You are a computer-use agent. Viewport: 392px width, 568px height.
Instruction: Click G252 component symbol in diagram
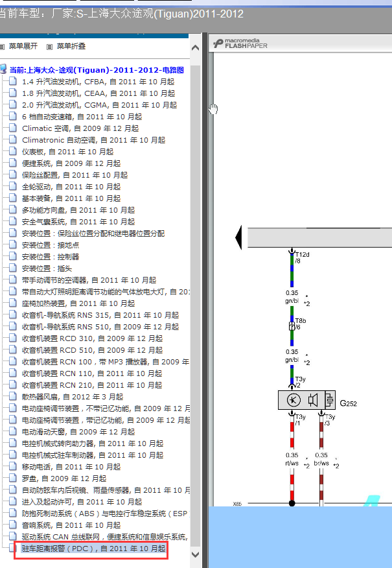tap(306, 400)
